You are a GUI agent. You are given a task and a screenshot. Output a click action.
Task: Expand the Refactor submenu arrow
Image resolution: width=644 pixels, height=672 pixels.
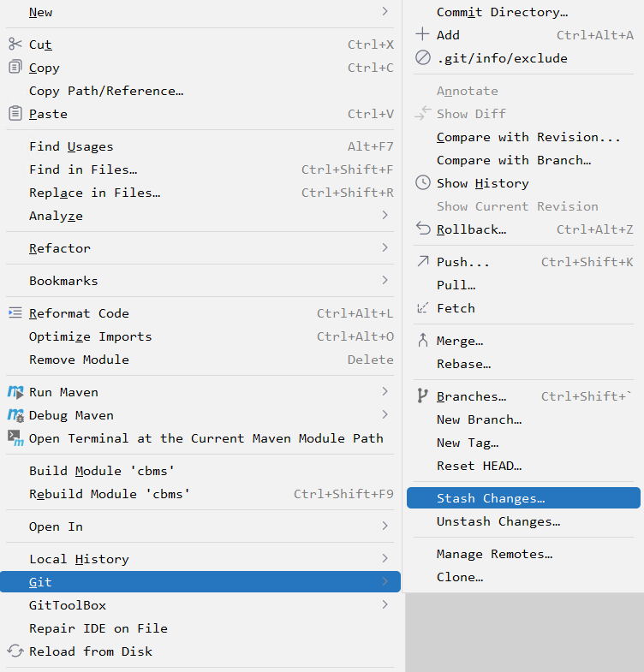(385, 247)
